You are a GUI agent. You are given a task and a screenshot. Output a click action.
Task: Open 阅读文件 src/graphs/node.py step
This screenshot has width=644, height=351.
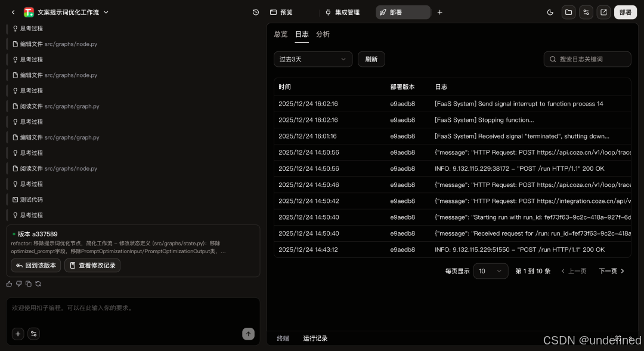click(x=55, y=168)
